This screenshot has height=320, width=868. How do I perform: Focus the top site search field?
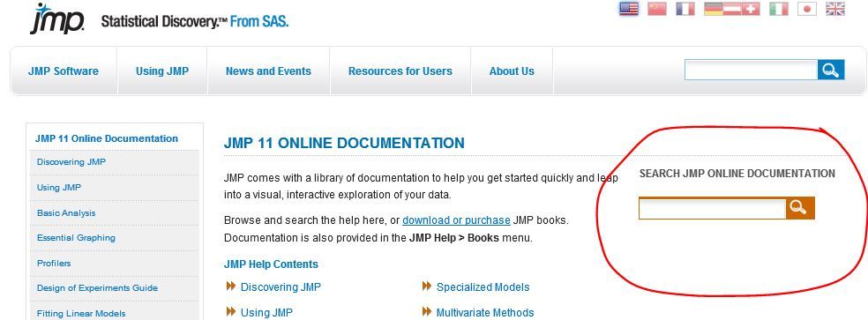[751, 70]
